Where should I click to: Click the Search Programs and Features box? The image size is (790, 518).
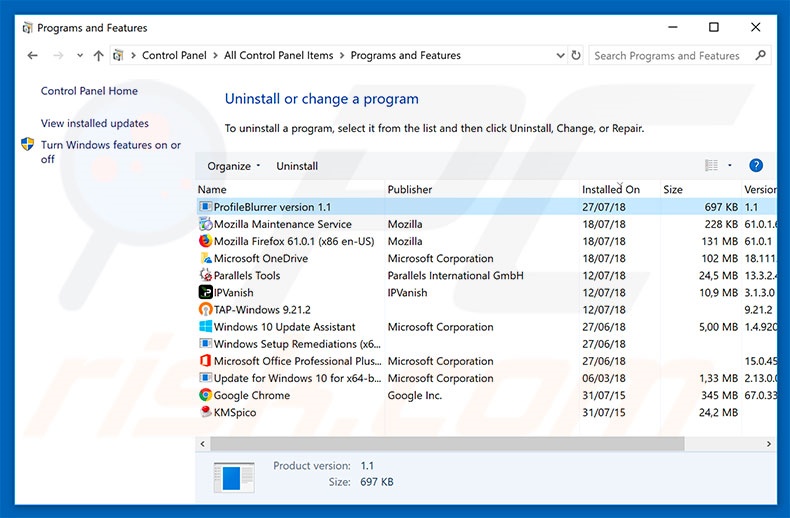coord(675,56)
